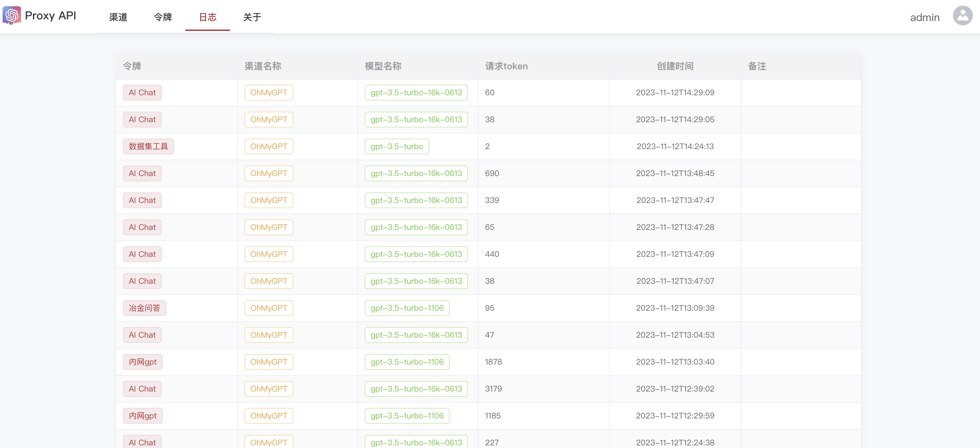Click the 数据集工具 token tag
980x448 pixels.
(x=148, y=146)
